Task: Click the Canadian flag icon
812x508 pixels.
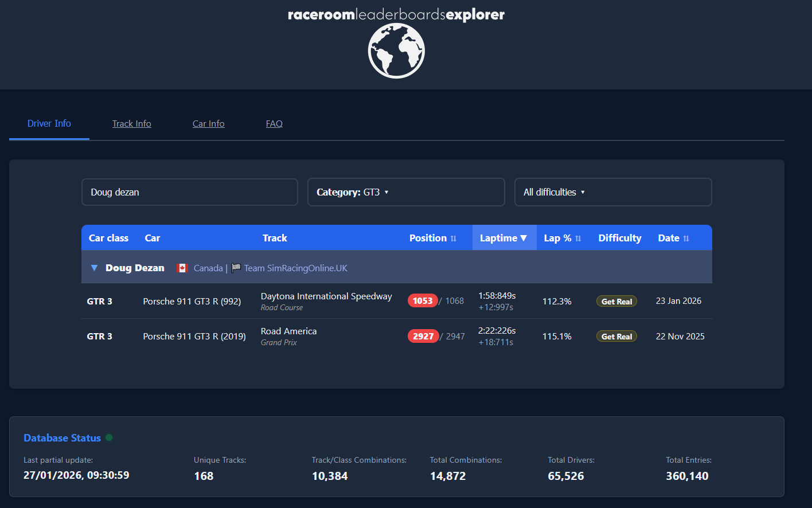Action: tap(182, 268)
